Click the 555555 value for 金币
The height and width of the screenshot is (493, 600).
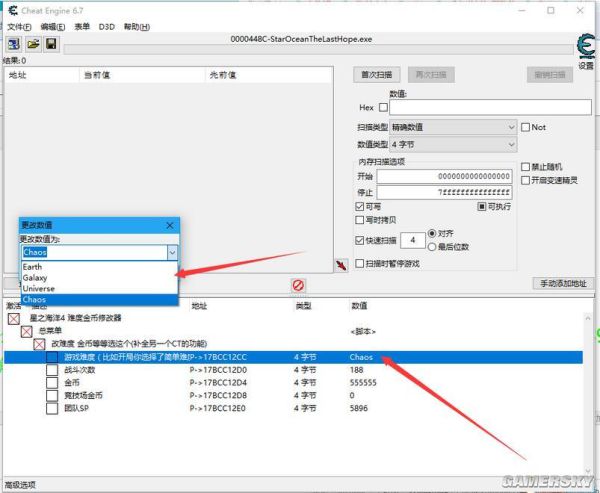click(363, 383)
